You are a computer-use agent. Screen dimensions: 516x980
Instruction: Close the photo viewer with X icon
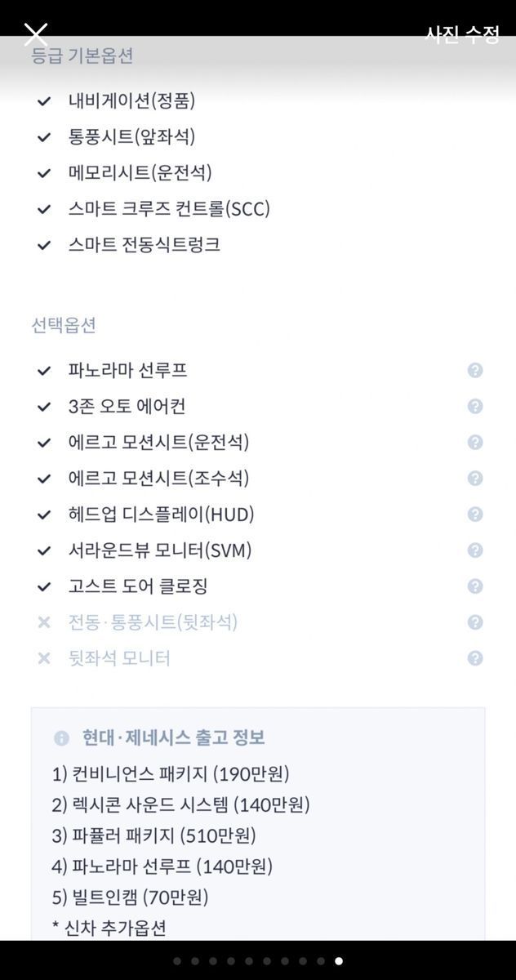36,34
